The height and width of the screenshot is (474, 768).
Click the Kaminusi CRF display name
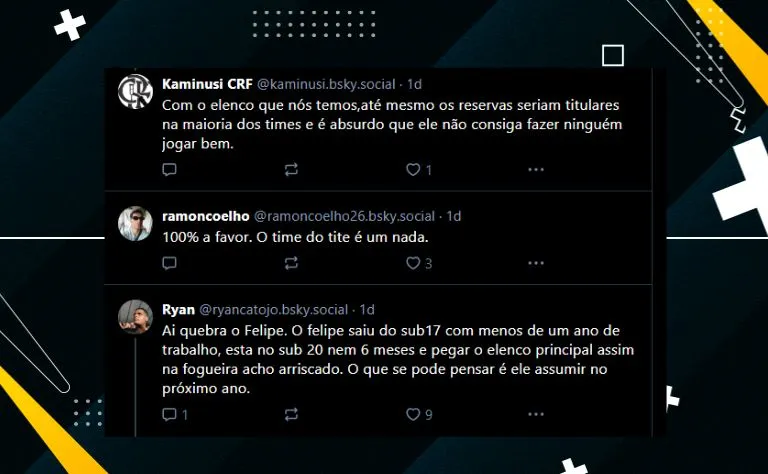coord(207,84)
